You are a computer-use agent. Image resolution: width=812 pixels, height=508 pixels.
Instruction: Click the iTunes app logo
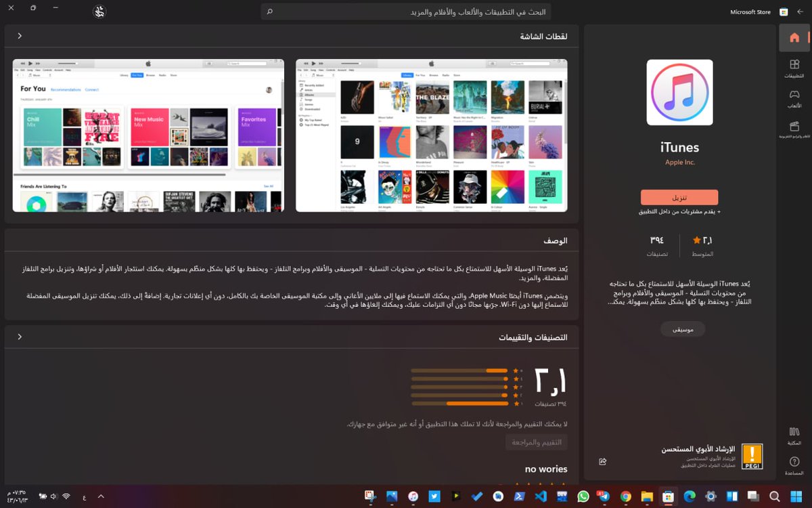[679, 92]
